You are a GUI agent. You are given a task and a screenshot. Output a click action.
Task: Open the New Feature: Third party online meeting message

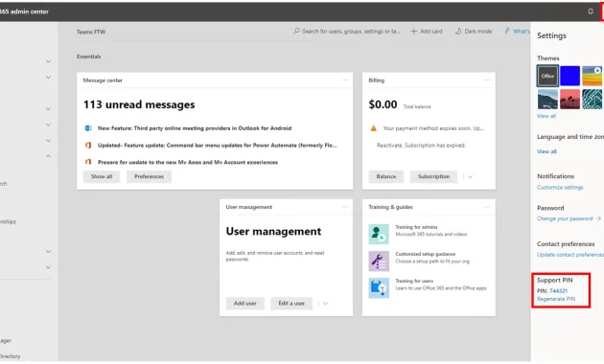coord(195,128)
